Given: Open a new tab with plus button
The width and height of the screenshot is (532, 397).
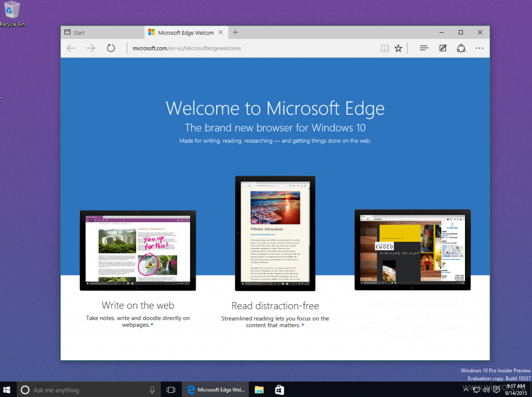Looking at the screenshot, I should [x=235, y=32].
